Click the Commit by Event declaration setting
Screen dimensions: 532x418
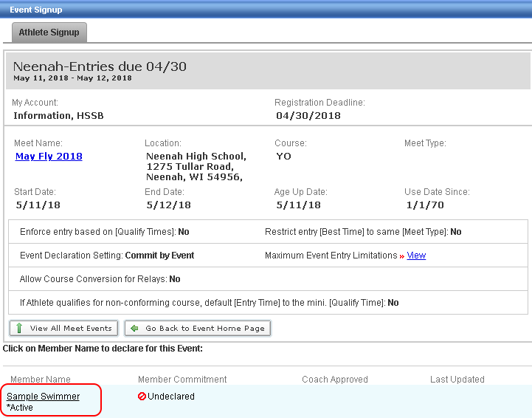tap(162, 256)
